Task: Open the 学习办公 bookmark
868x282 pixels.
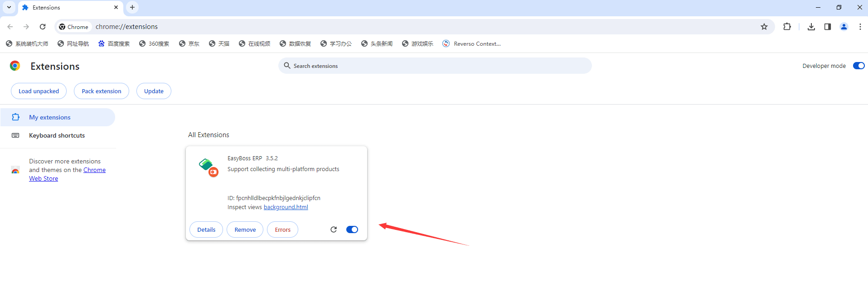Action: [x=336, y=44]
